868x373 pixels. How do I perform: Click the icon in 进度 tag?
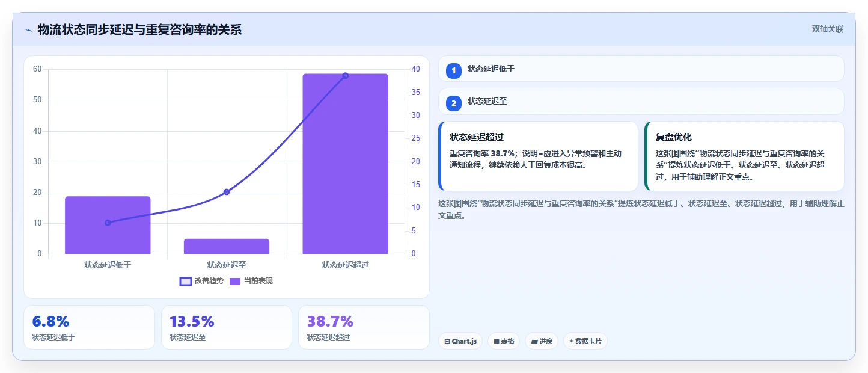click(x=534, y=341)
